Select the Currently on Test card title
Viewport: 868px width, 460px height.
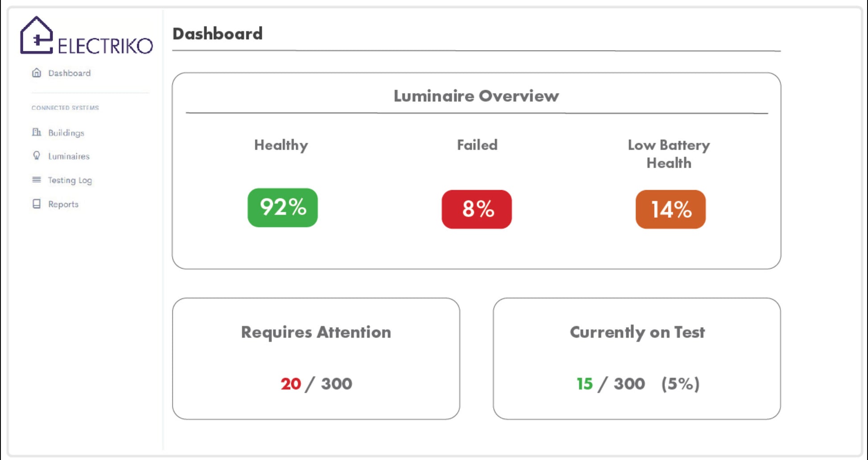[637, 332]
